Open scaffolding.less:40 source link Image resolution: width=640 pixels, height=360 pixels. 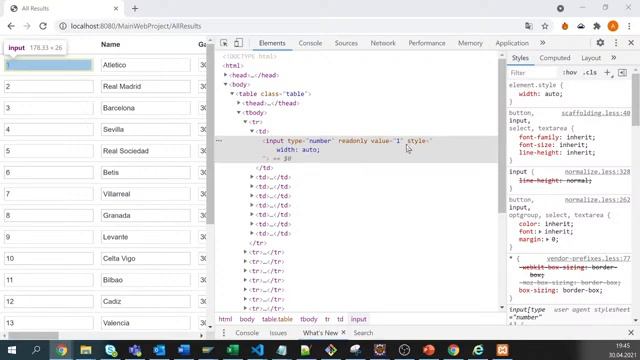pos(596,113)
